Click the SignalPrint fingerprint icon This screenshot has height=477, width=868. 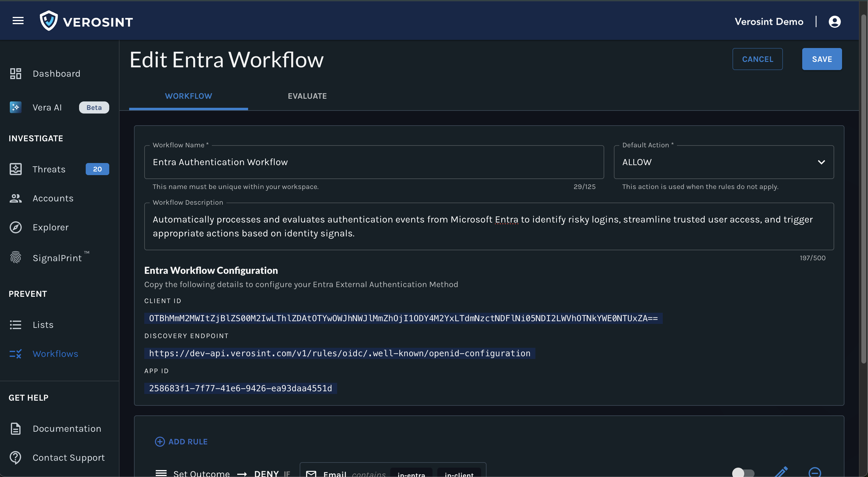click(x=15, y=258)
